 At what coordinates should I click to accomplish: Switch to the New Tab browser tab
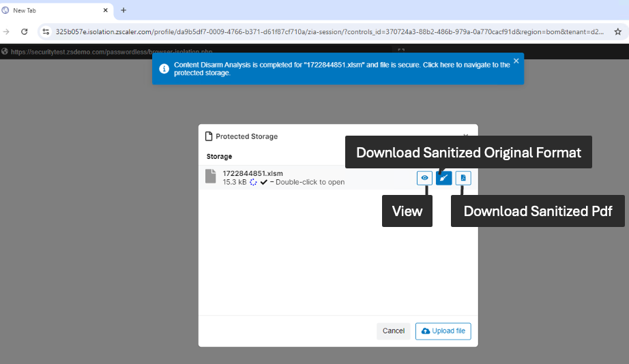(x=55, y=10)
